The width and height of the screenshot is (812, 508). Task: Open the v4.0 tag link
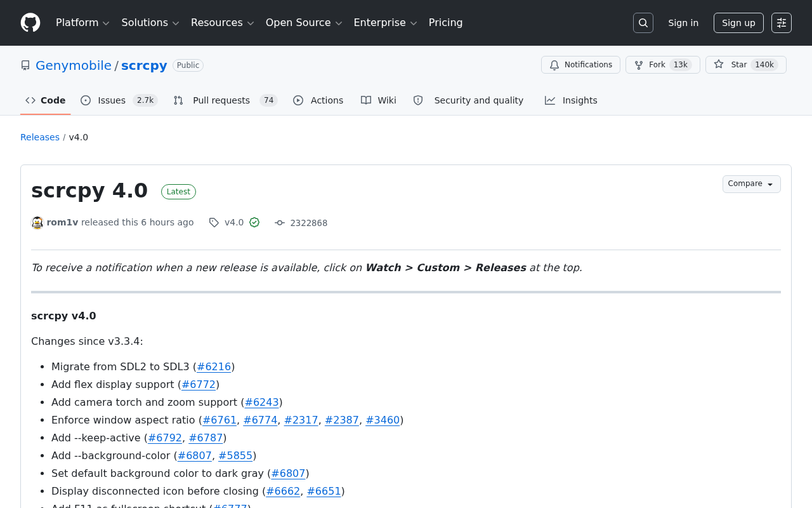[x=234, y=222]
